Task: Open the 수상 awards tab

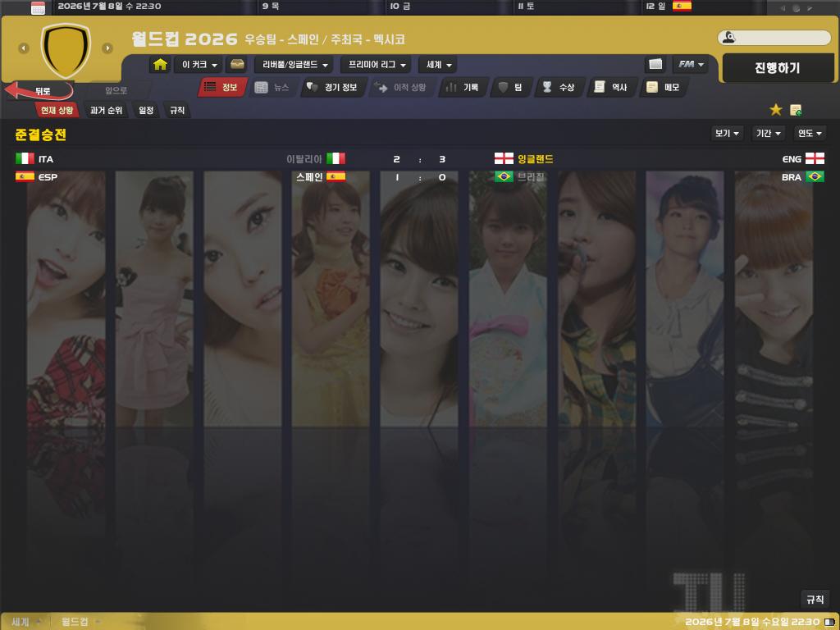Action: [x=558, y=88]
